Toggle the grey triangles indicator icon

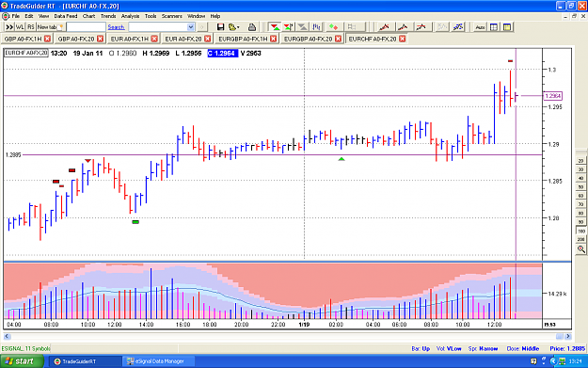[302, 27]
